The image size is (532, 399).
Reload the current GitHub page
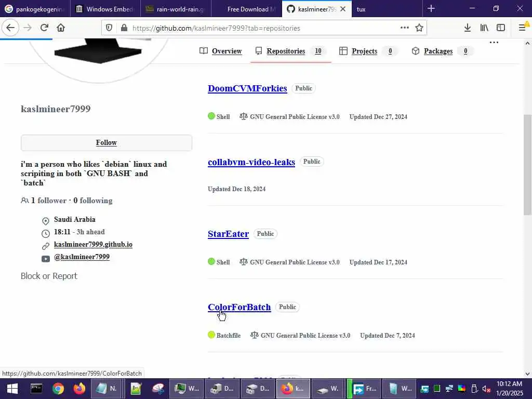(44, 28)
